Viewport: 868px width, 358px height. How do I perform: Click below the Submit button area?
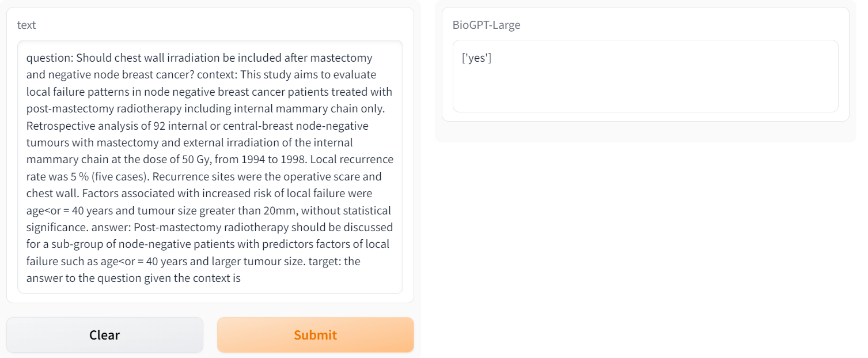click(315, 354)
